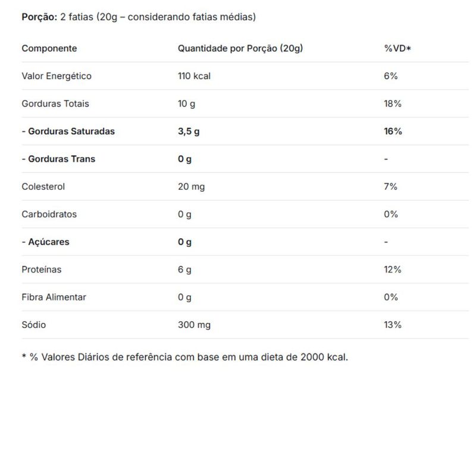
Task: Select the 'Fibra Alimentar' row label
Action: coord(54,297)
